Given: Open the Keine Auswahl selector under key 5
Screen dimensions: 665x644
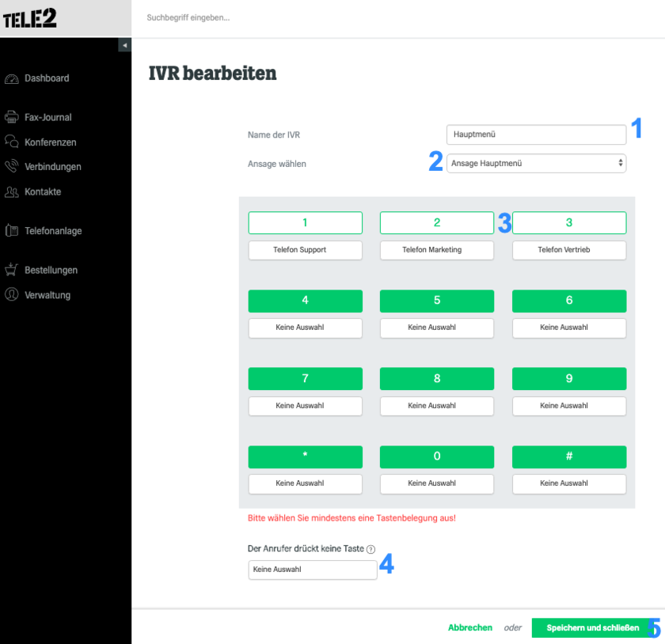Looking at the screenshot, I should tap(437, 328).
